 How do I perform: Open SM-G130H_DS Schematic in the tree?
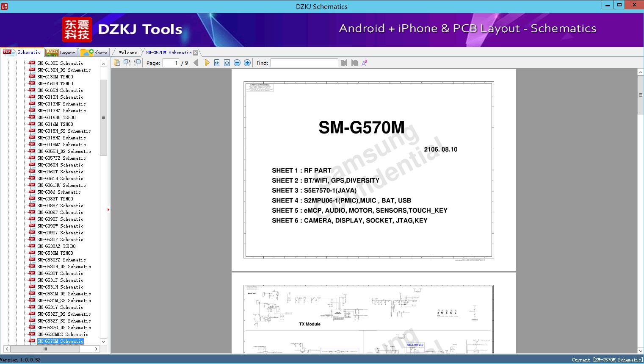coord(64,70)
